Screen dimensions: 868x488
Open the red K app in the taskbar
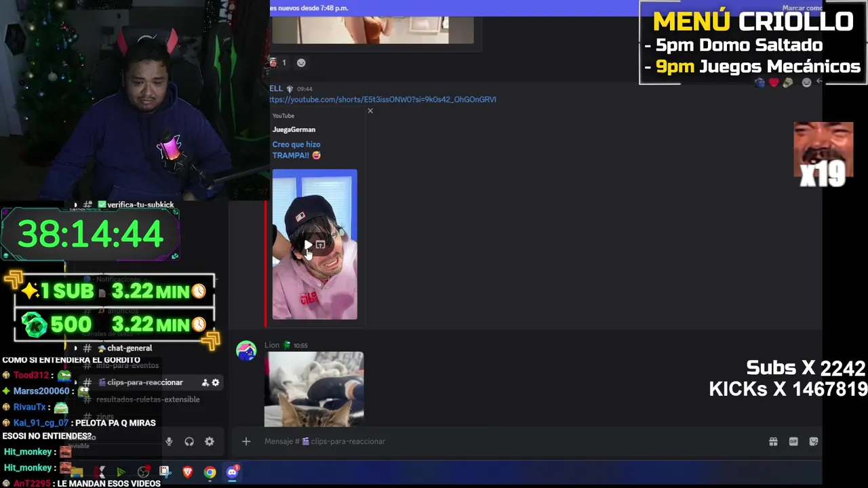(x=99, y=472)
